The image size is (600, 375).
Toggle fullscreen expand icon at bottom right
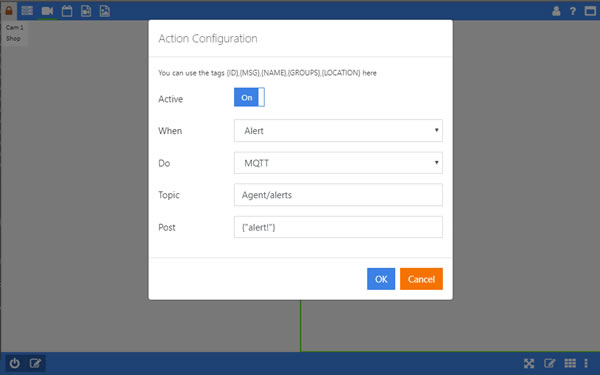pyautogui.click(x=529, y=363)
